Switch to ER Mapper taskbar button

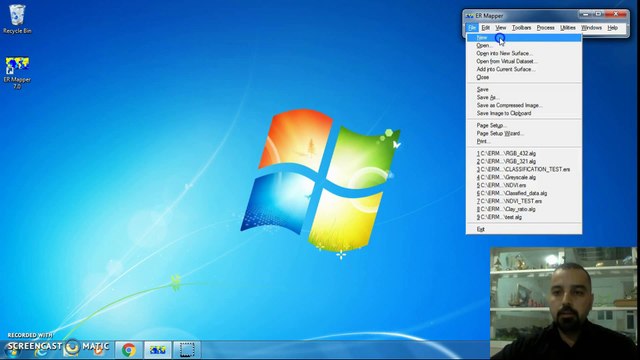pos(157,350)
